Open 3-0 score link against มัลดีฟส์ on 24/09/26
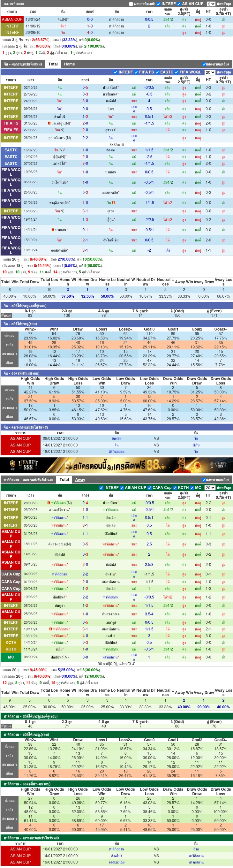The height and width of the screenshot is (868, 233). click(x=85, y=101)
